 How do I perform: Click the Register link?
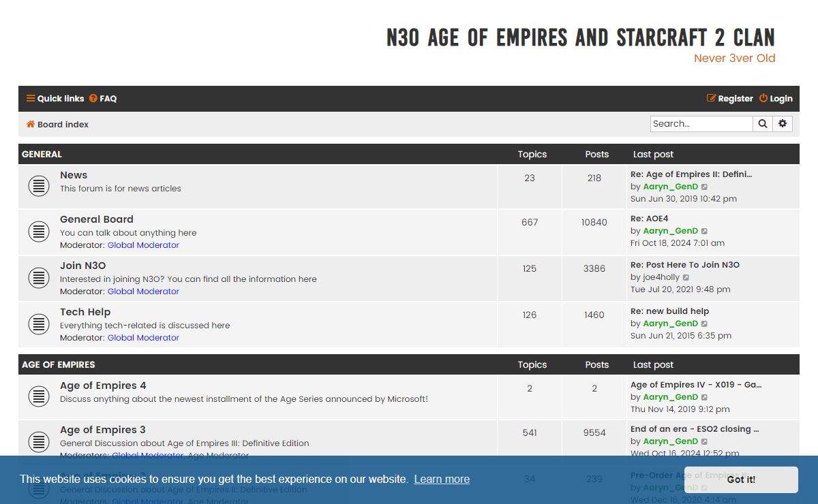coord(729,99)
